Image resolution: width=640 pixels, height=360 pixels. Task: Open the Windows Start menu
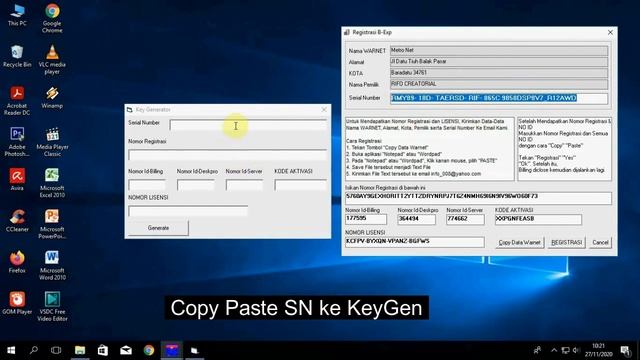(11, 350)
